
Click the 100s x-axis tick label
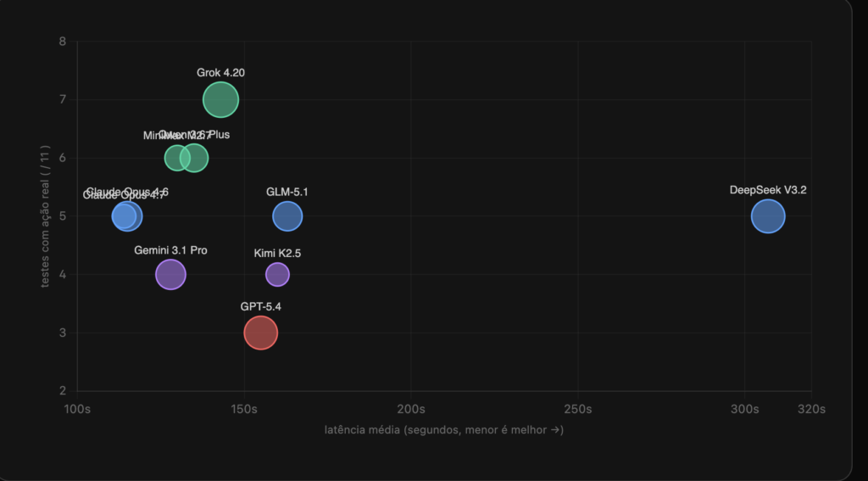click(77, 409)
